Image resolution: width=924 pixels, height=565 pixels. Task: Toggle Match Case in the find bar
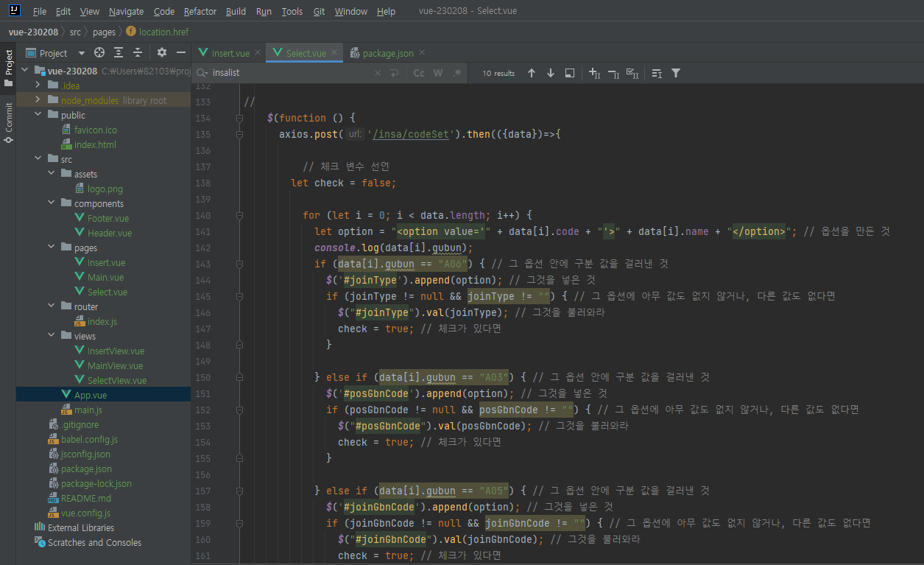tap(419, 73)
